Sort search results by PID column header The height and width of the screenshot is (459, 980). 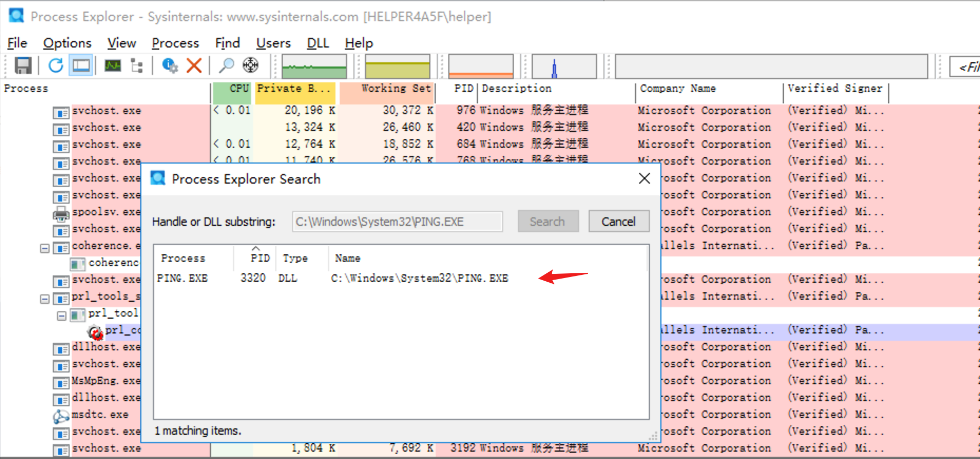point(260,258)
